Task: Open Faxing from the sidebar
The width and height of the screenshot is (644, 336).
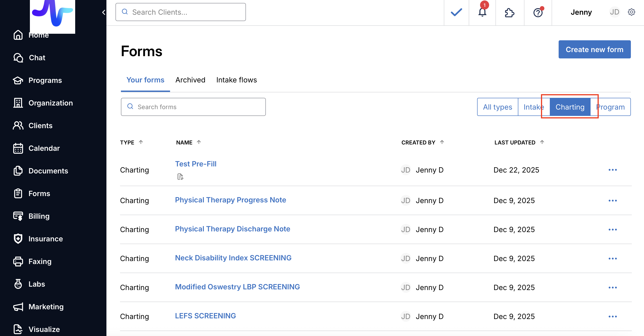Action: [x=40, y=261]
